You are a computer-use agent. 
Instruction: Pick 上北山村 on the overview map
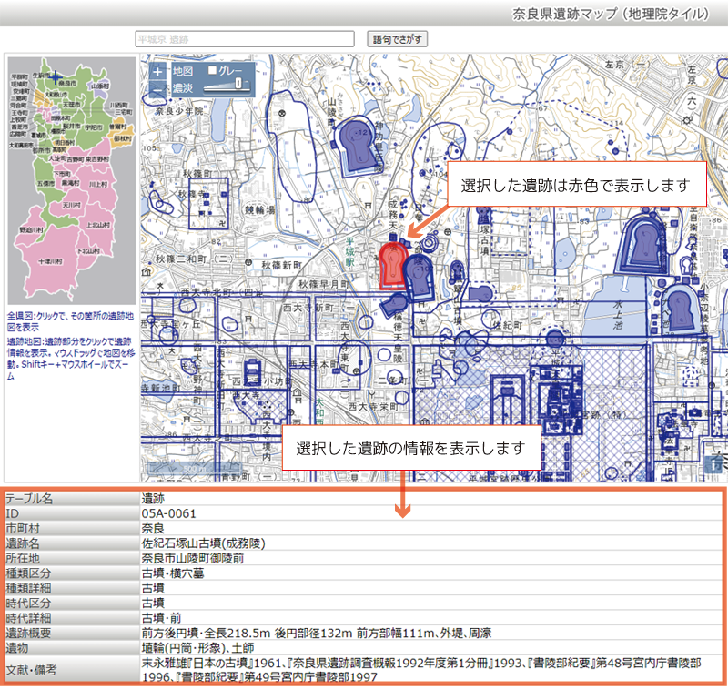[98, 225]
